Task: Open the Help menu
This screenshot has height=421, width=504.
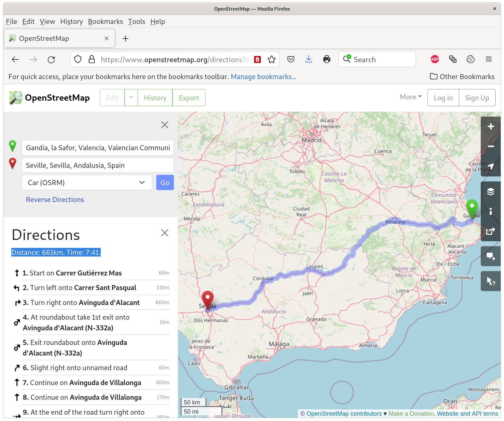Action: point(158,22)
